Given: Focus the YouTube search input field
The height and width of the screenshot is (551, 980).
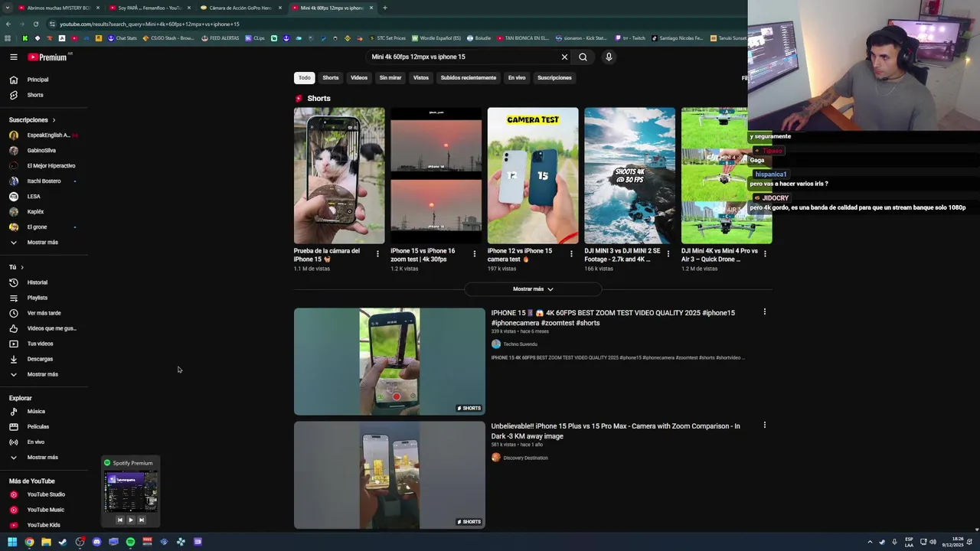Looking at the screenshot, I should click(463, 57).
